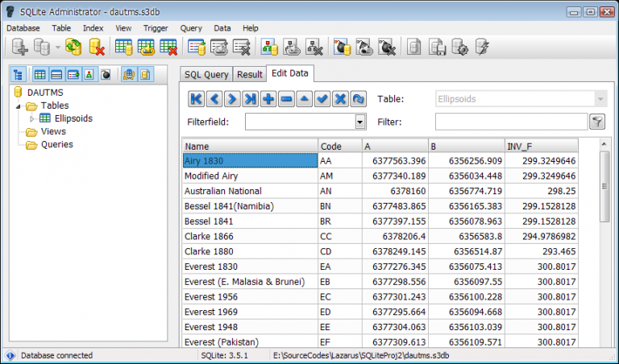619x364 pixels.
Task: Click the create table toolbar icon
Action: [x=123, y=47]
